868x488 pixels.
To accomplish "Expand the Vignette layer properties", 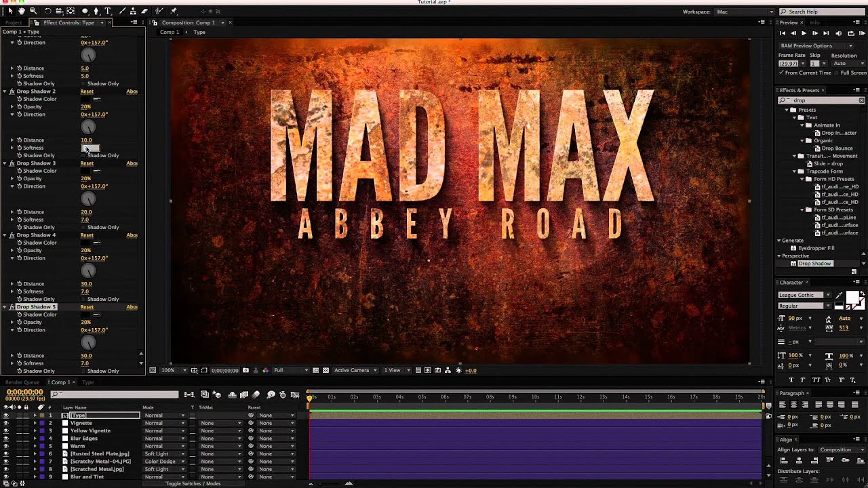I will tap(35, 423).
